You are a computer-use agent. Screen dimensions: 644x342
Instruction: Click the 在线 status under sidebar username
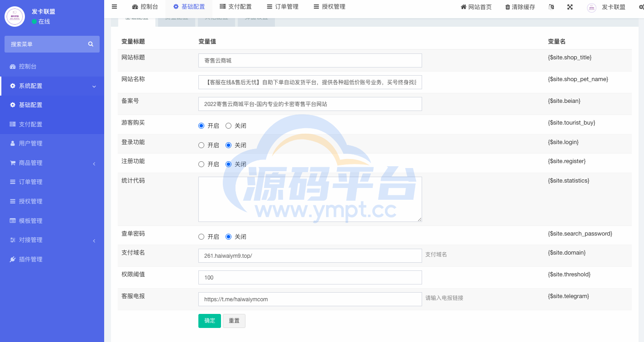pyautogui.click(x=41, y=22)
